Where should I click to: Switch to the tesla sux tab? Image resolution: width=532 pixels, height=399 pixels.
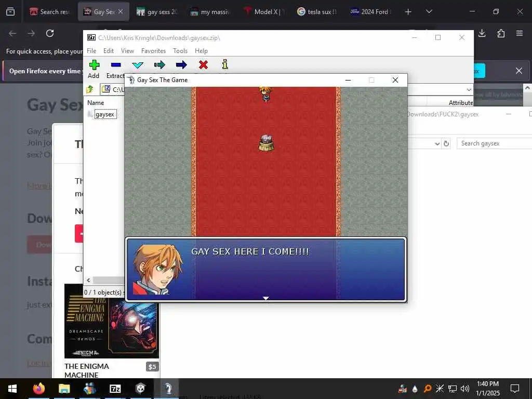click(317, 12)
